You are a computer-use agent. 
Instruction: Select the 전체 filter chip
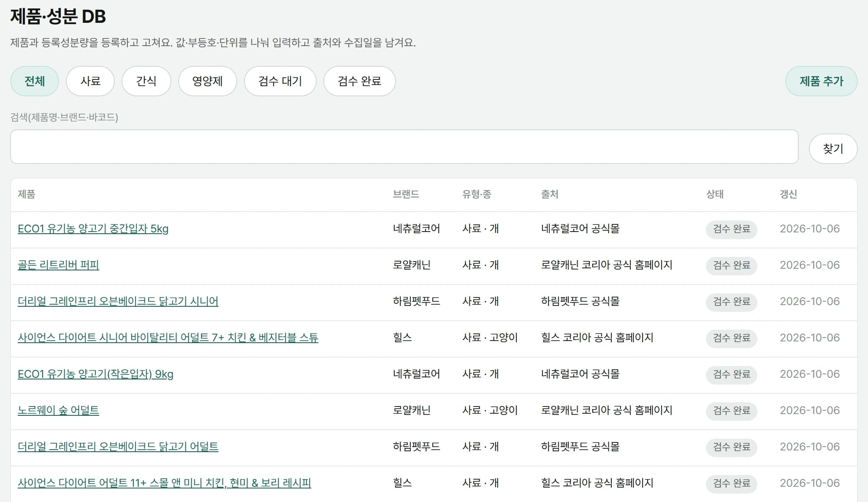pos(35,81)
